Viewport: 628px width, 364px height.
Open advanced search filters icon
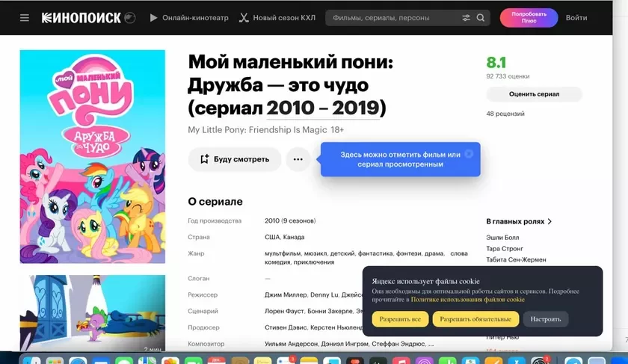(x=466, y=18)
